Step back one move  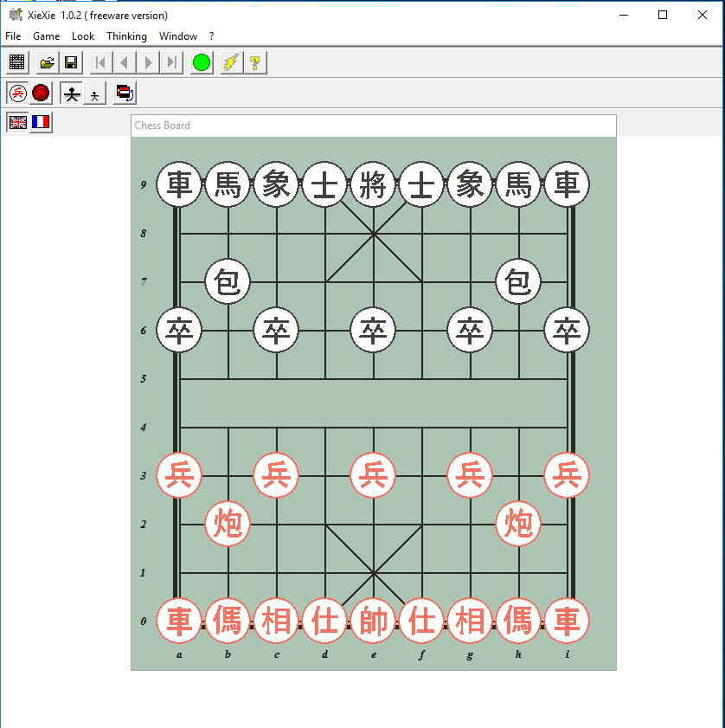click(125, 62)
